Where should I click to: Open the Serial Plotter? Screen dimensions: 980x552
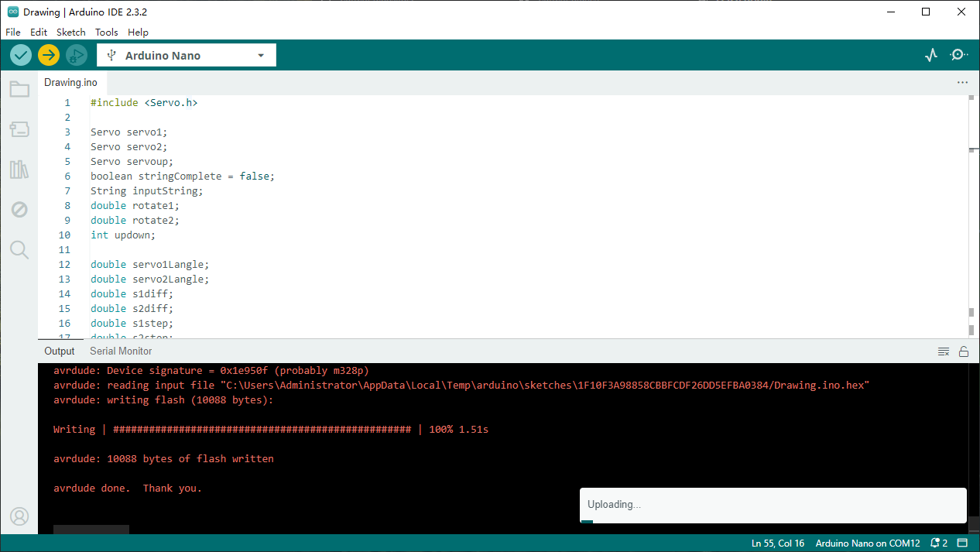[x=931, y=55]
